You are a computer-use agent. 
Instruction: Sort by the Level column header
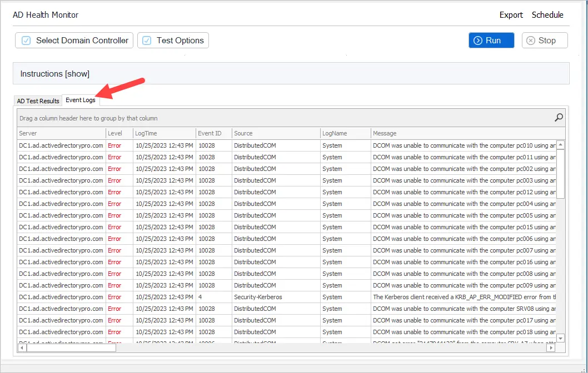pyautogui.click(x=119, y=133)
